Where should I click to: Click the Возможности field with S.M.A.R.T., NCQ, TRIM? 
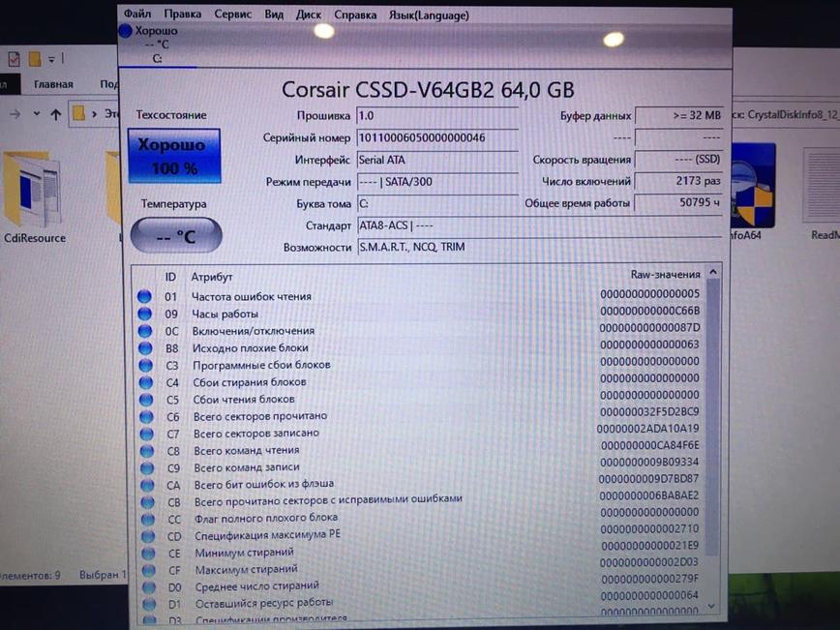tap(539, 247)
